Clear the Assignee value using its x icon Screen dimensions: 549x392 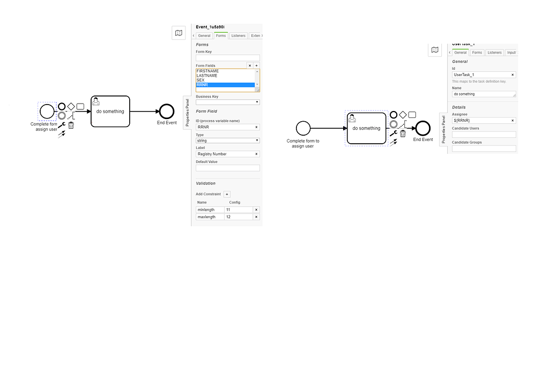[513, 120]
